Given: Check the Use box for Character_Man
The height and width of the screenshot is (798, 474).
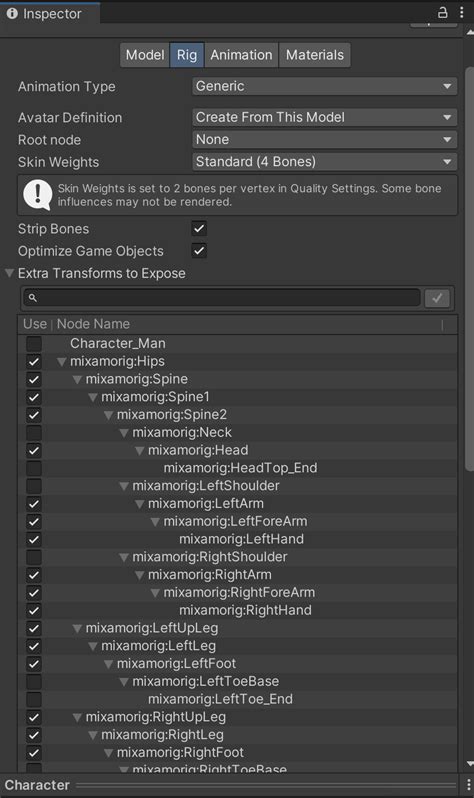Looking at the screenshot, I should (34, 344).
